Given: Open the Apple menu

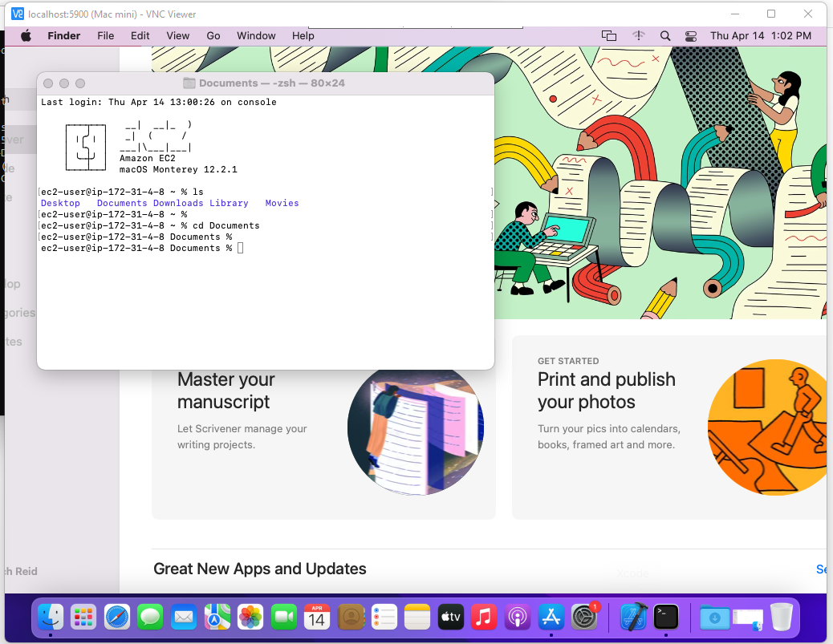Looking at the screenshot, I should point(26,36).
